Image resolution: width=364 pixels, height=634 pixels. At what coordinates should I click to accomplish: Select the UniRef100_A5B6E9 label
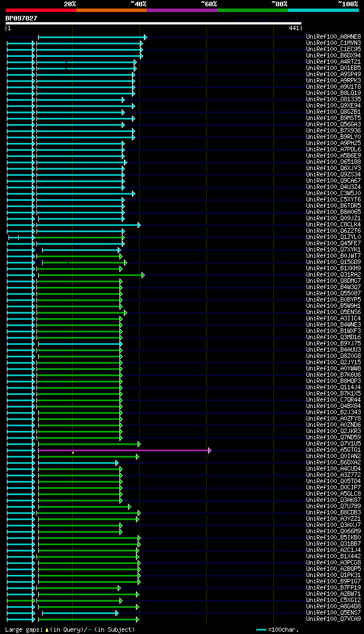(x=334, y=156)
